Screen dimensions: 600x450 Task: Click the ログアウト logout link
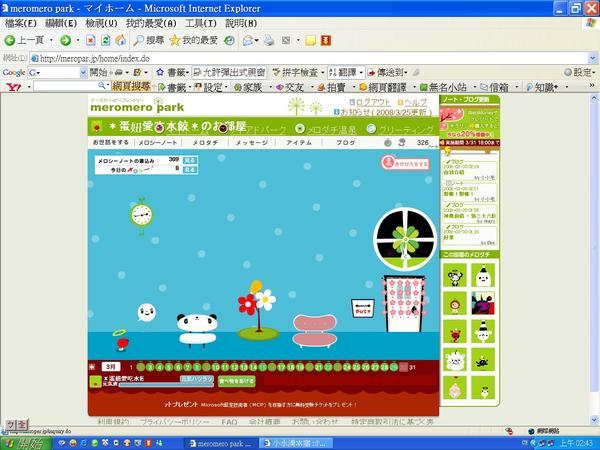coord(370,103)
